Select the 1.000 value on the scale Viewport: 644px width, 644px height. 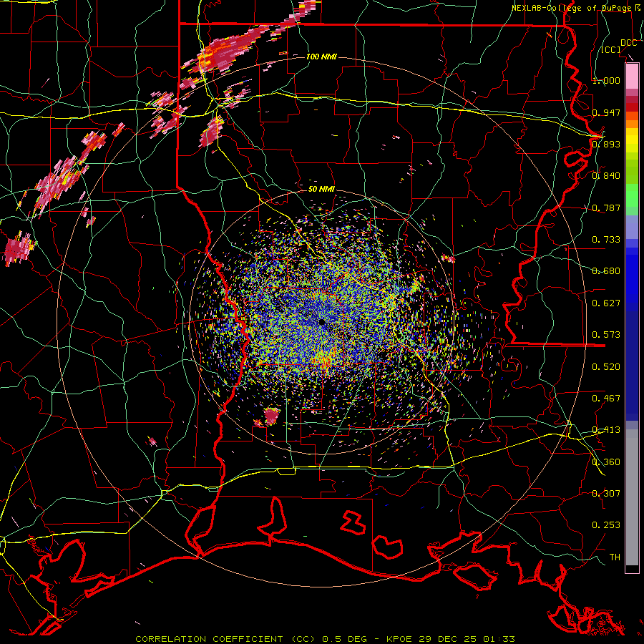point(606,80)
